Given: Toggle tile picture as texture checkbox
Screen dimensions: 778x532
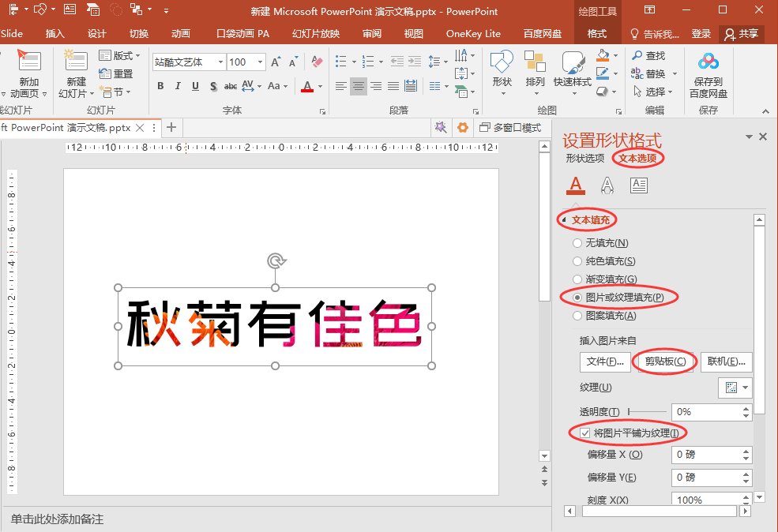Looking at the screenshot, I should click(585, 433).
